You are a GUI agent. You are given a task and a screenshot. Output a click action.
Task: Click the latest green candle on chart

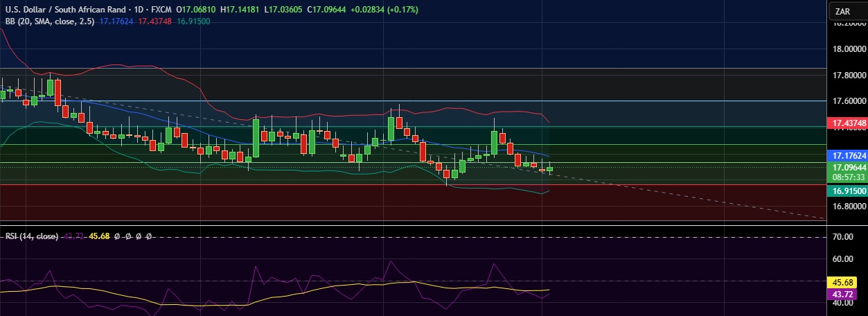(550, 168)
